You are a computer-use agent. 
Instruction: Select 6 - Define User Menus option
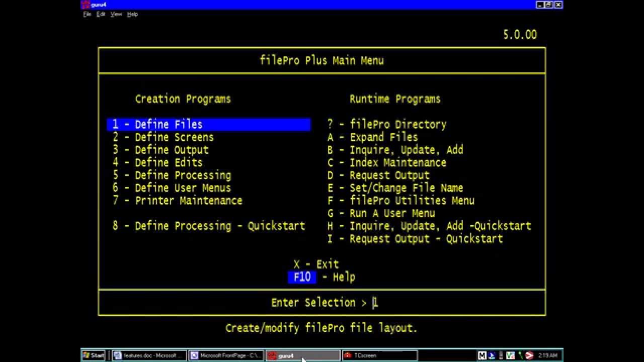tap(172, 188)
